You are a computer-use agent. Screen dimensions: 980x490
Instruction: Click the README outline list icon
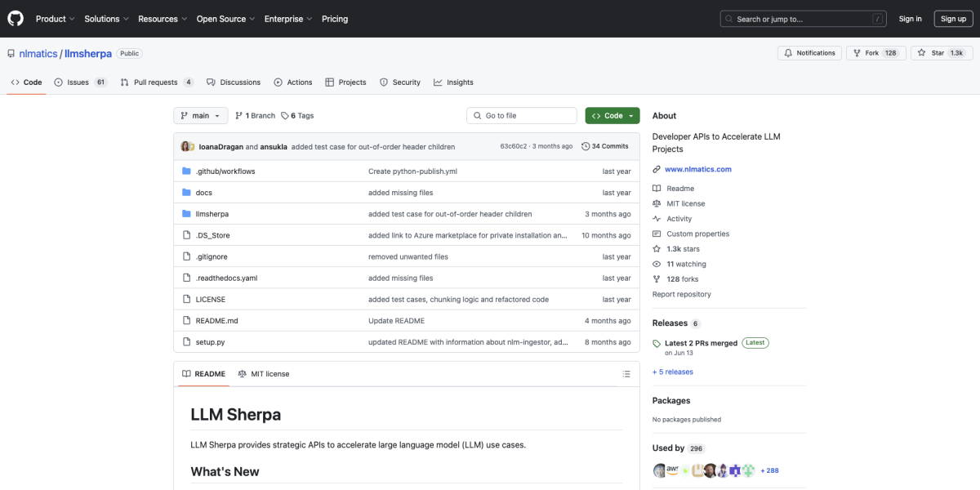coord(626,374)
